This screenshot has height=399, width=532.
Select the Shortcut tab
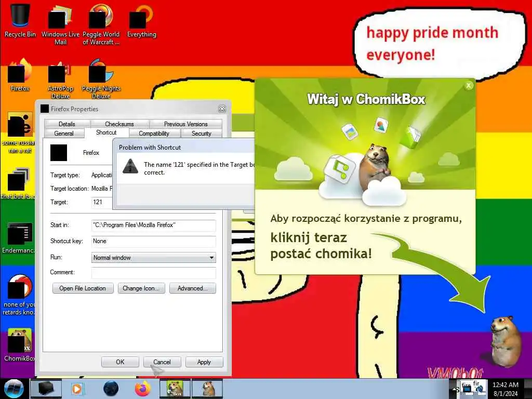pos(106,132)
